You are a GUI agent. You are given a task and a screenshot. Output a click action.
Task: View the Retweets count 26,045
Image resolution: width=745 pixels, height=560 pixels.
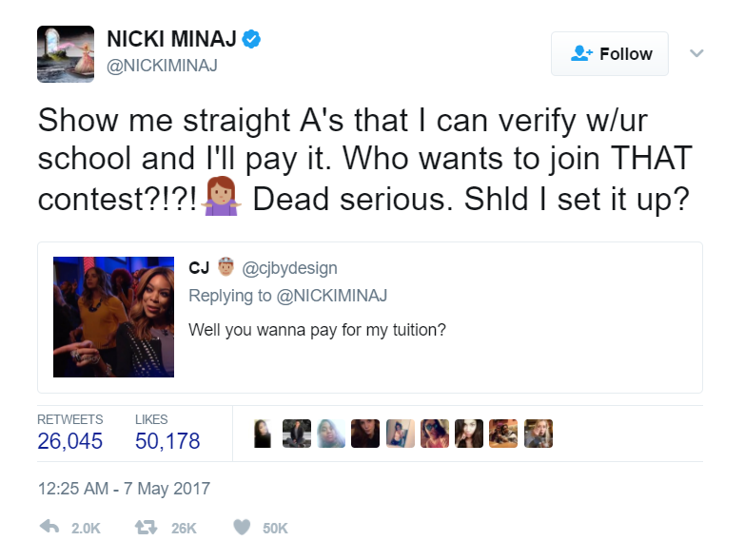pos(70,441)
